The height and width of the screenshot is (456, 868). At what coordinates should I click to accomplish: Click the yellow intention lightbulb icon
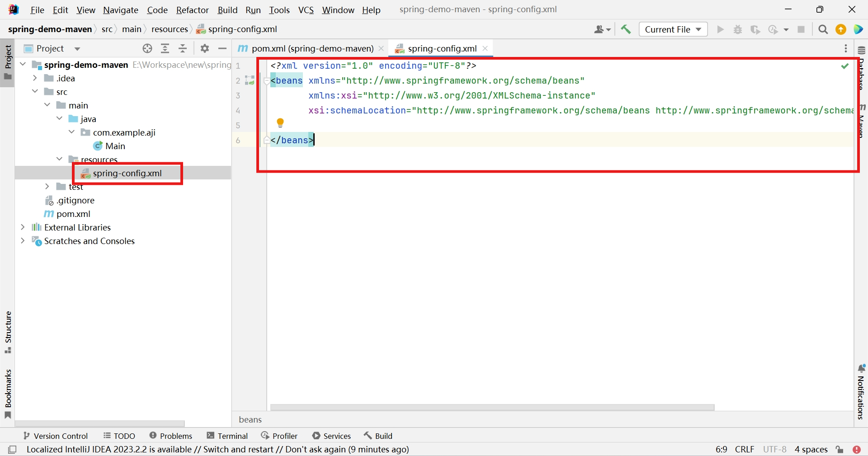(280, 122)
